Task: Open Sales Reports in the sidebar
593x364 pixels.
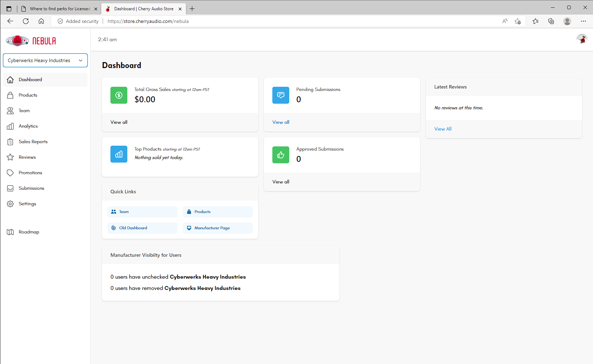Action: [x=45, y=142]
